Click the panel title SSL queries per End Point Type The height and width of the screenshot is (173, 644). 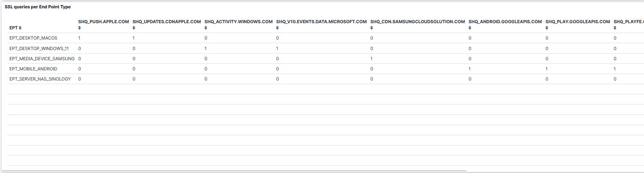38,7
